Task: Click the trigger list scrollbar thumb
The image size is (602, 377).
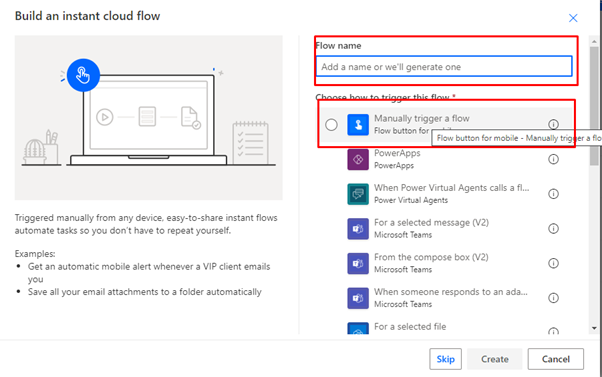Action: click(594, 106)
